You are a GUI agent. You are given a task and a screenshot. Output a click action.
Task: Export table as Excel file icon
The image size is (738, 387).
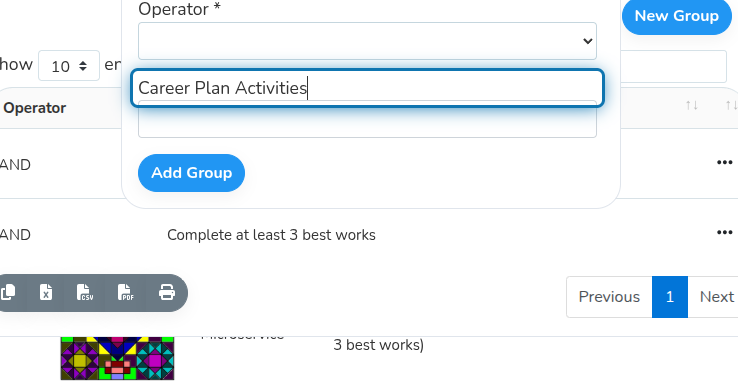coord(46,292)
